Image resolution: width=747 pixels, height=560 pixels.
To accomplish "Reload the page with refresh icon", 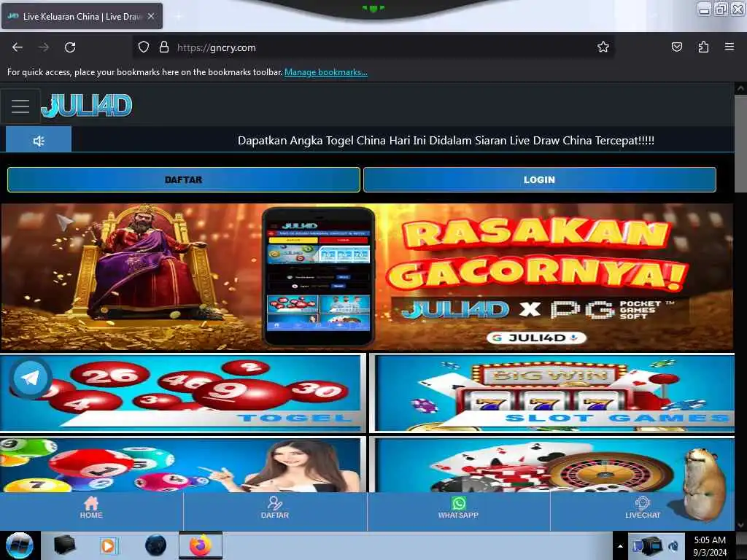I will tap(70, 47).
